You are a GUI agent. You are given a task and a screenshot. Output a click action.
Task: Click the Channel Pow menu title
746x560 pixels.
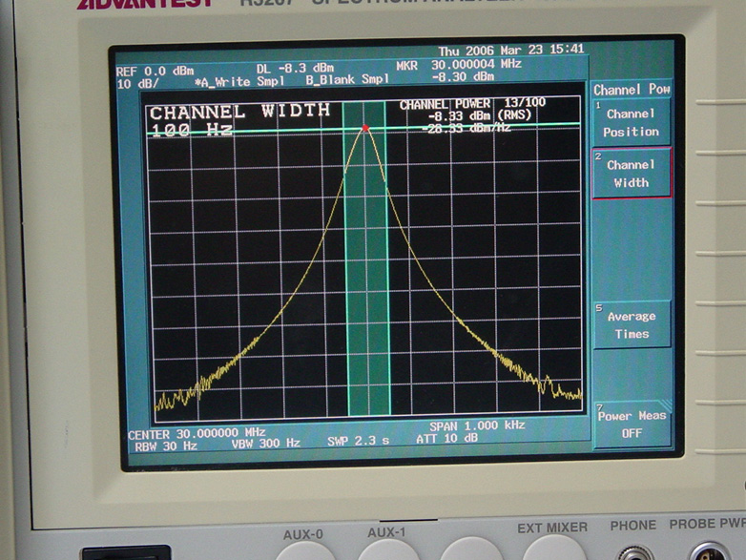[631, 90]
